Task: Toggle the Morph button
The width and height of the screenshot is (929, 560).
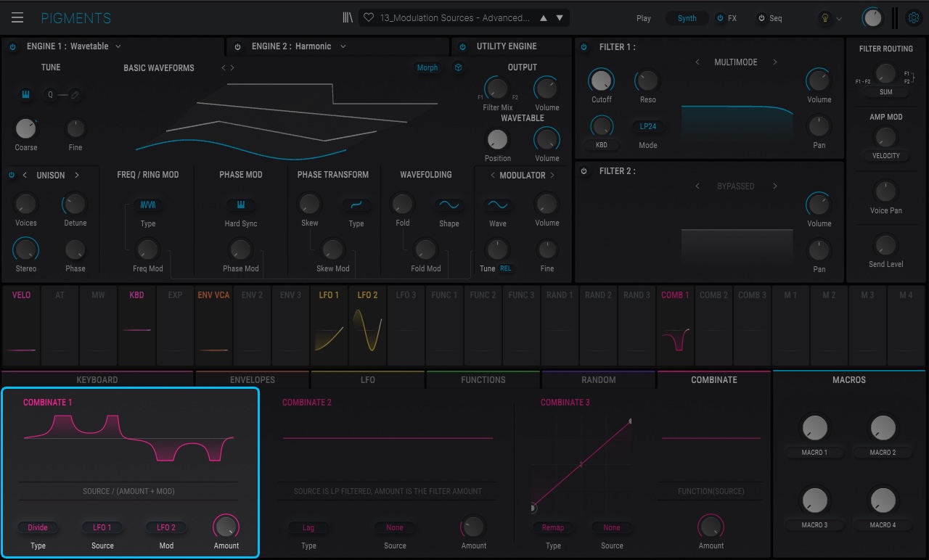Action: click(x=427, y=67)
